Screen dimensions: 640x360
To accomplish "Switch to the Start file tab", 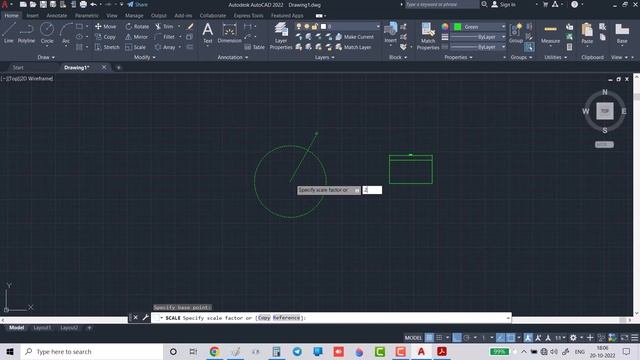I will pyautogui.click(x=18, y=67).
